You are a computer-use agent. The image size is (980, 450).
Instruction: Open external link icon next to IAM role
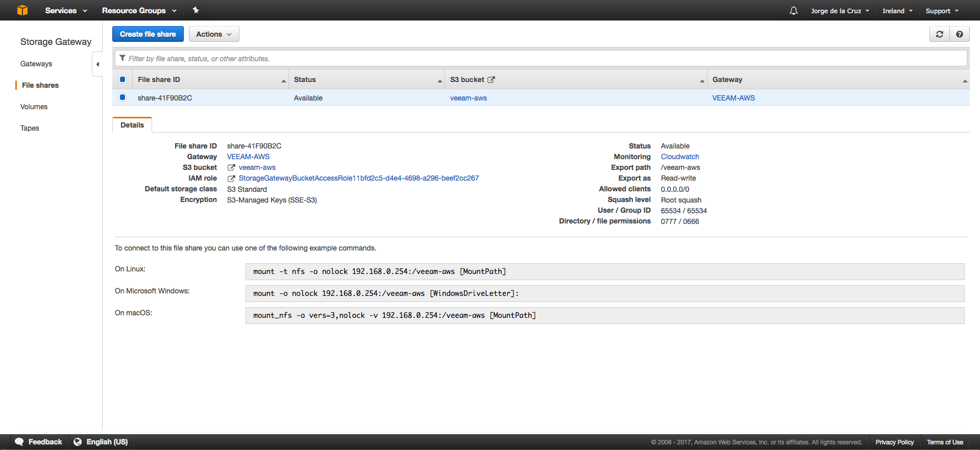tap(231, 179)
